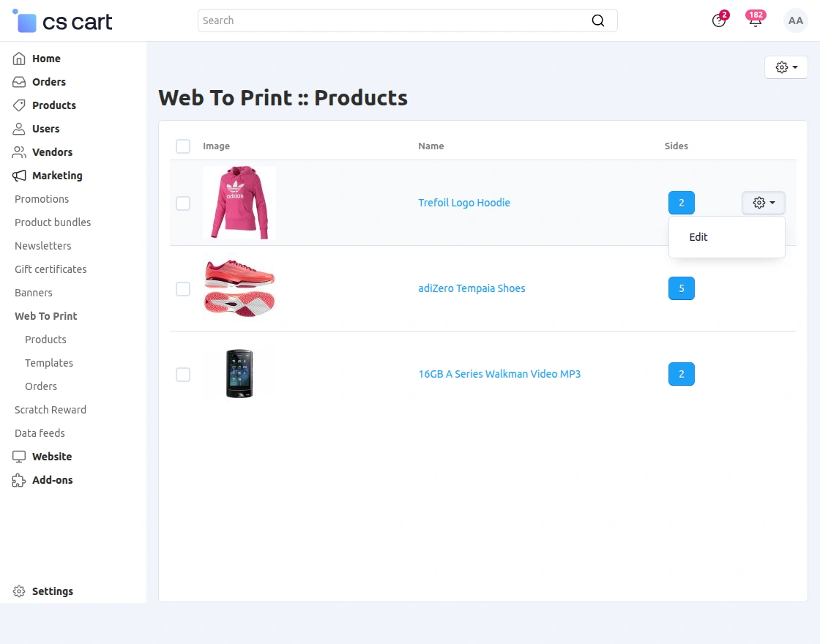The width and height of the screenshot is (820, 644).
Task: Open the Website section in sidebar
Action: click(51, 456)
